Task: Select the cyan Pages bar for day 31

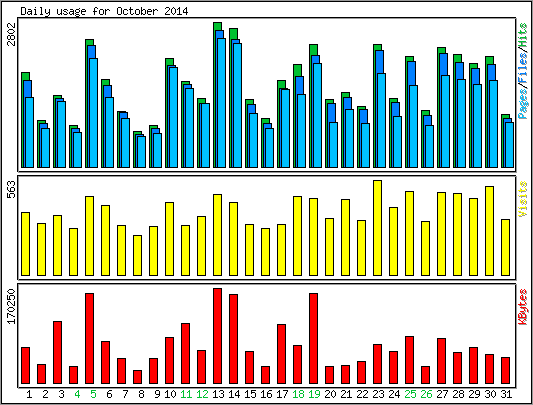Action: click(509, 145)
